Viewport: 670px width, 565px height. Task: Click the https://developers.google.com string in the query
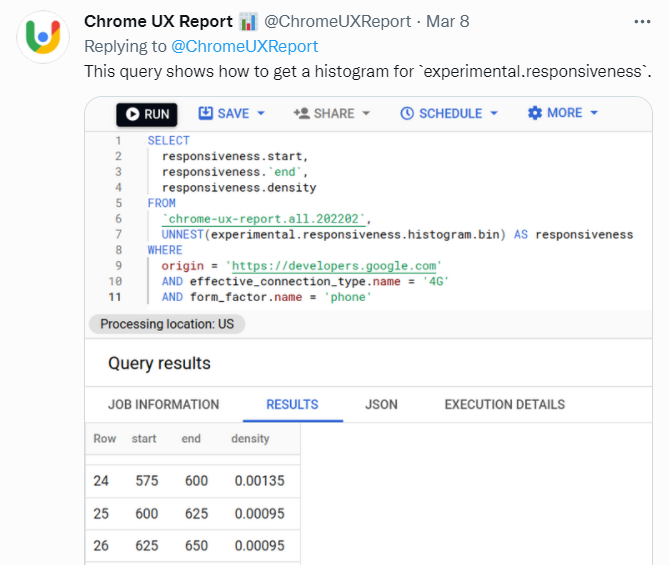click(334, 266)
